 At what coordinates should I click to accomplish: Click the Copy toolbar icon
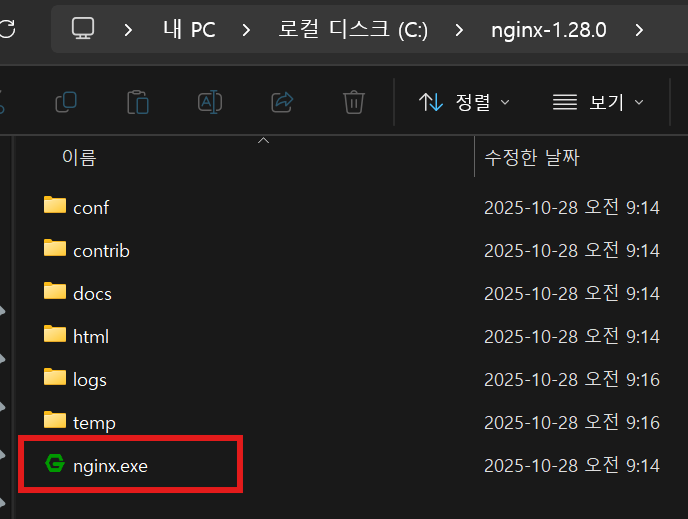coord(66,102)
